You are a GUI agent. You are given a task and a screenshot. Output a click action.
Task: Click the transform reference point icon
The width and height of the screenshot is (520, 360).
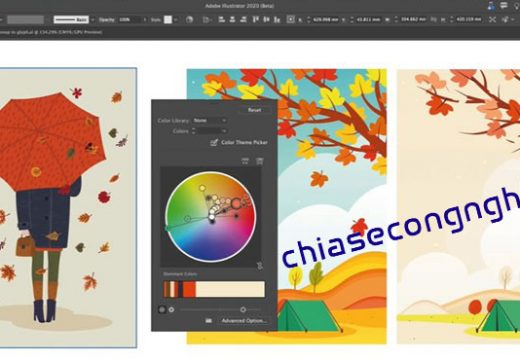291,20
